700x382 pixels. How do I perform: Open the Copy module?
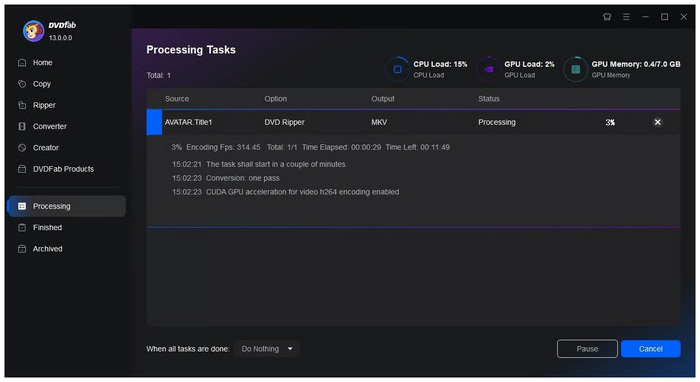click(42, 84)
